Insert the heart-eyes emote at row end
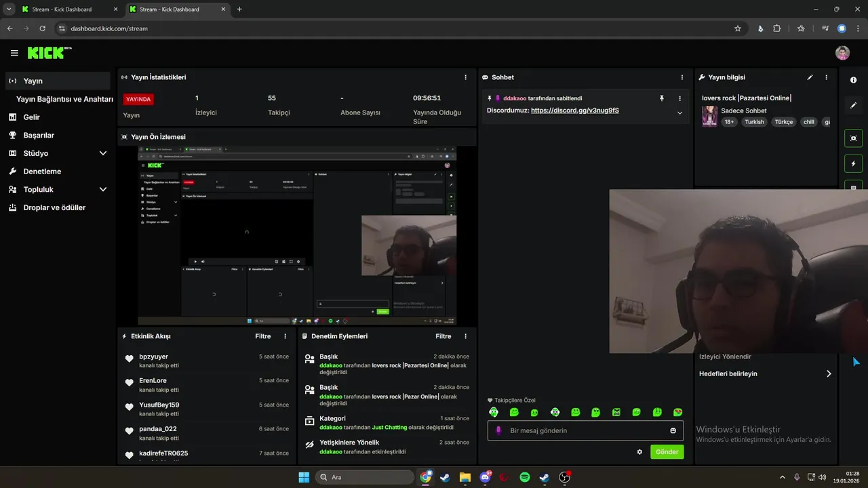This screenshot has height=488, width=868. 677,412
